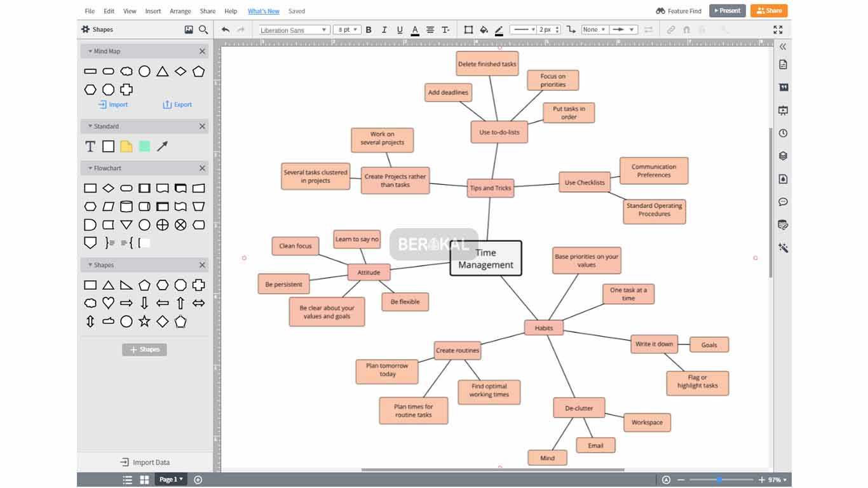Open the What's New link

click(x=263, y=11)
